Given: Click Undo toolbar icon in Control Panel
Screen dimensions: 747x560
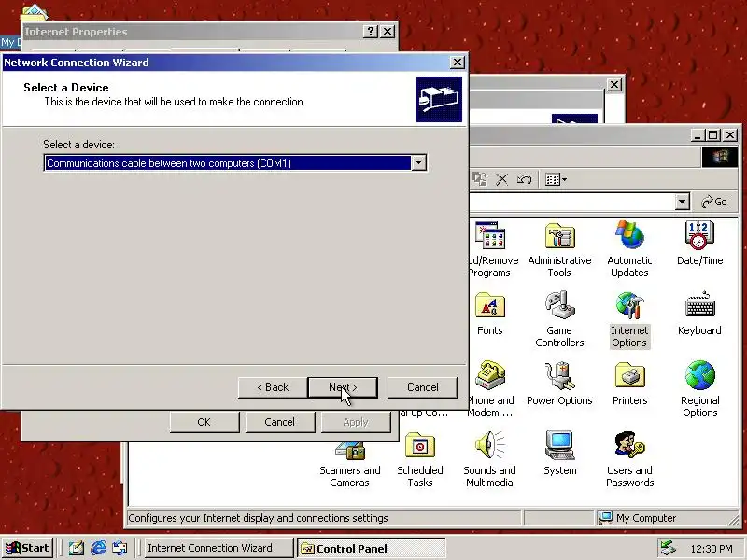Looking at the screenshot, I should [x=525, y=179].
